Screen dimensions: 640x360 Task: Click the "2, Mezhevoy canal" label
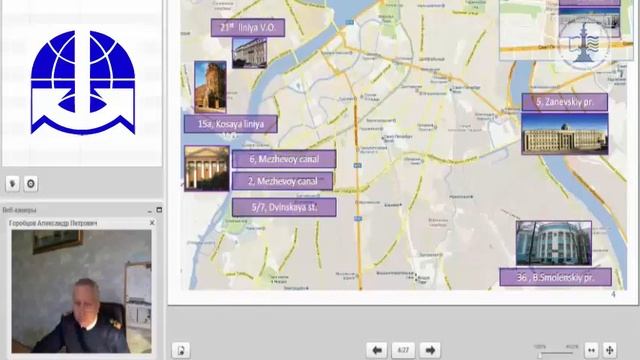tap(282, 181)
